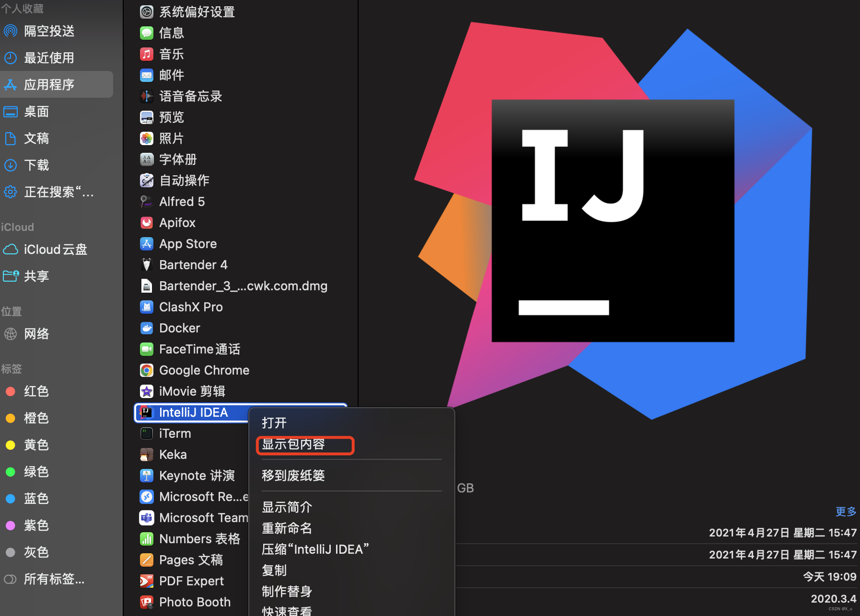Click the iMovie app icon
The image size is (860, 616).
pyautogui.click(x=147, y=391)
